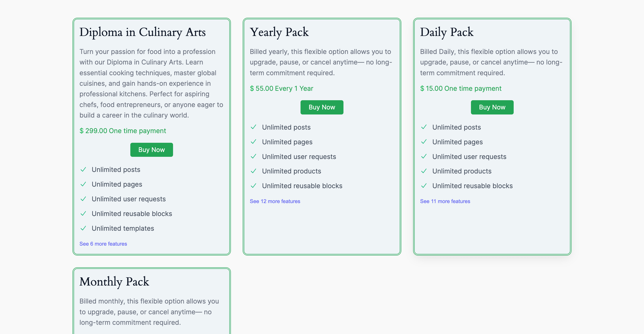
Task: Click Buy Now on the Daily Pack
Action: (492, 107)
